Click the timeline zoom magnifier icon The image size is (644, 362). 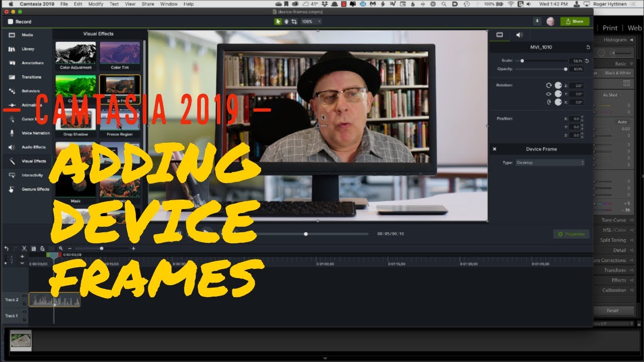60,248
